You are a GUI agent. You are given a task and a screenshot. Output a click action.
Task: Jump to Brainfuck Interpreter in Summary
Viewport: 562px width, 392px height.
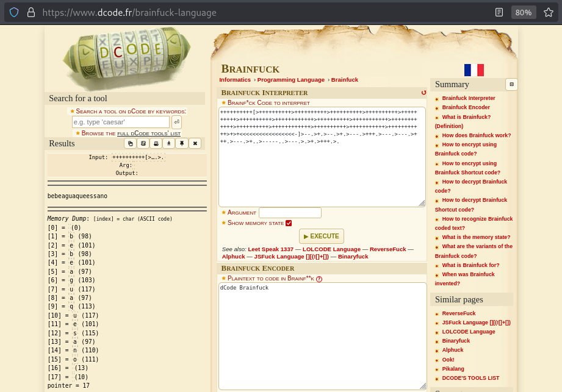[x=469, y=98]
